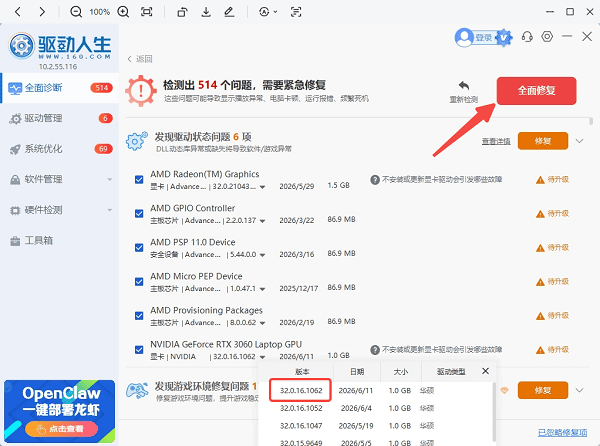Screen dimensions: 600x446
Task: Click the VIP badge icon
Action: [x=504, y=37]
